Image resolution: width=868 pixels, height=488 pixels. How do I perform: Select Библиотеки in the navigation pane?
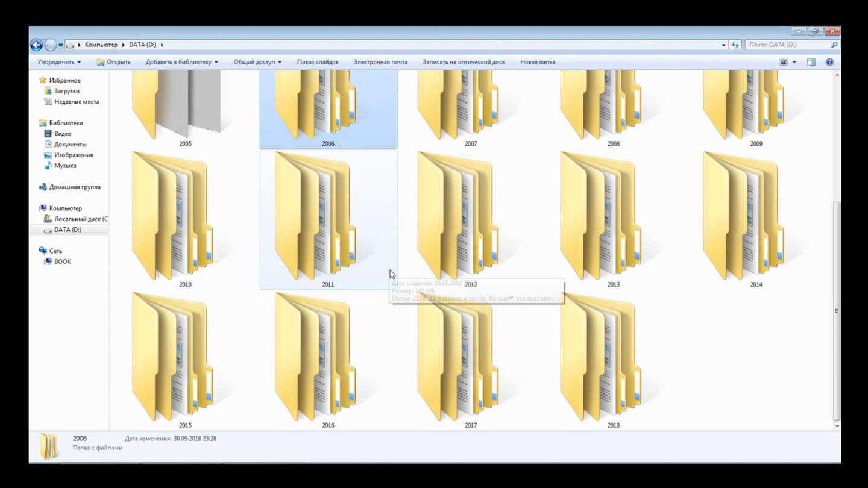tap(60, 123)
